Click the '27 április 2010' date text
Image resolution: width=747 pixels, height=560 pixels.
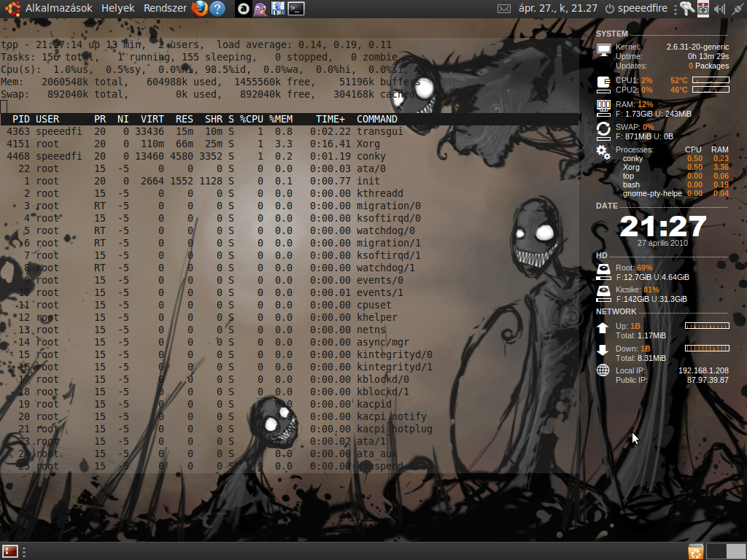coord(662,243)
